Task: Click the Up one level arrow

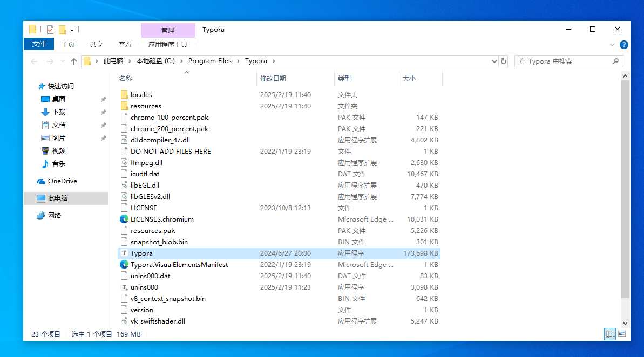Action: [x=74, y=61]
